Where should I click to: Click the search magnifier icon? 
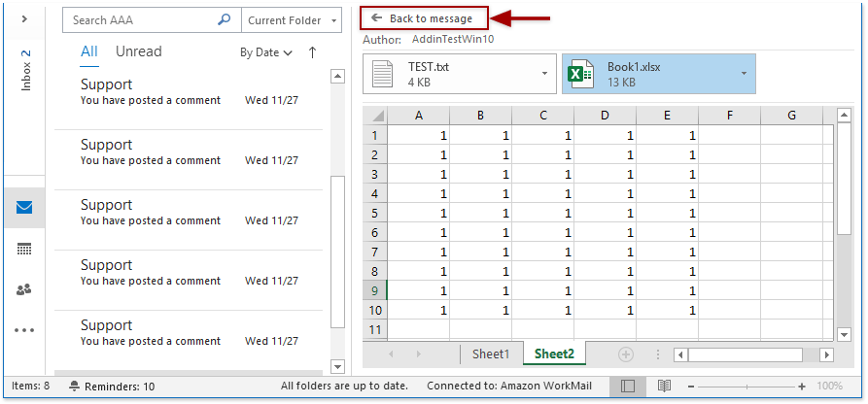click(225, 19)
